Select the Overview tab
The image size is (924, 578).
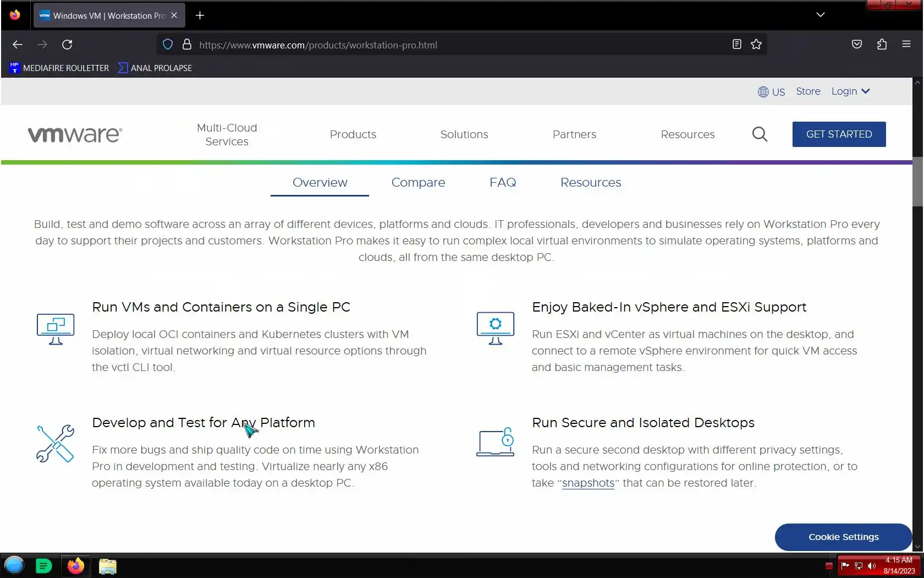320,182
